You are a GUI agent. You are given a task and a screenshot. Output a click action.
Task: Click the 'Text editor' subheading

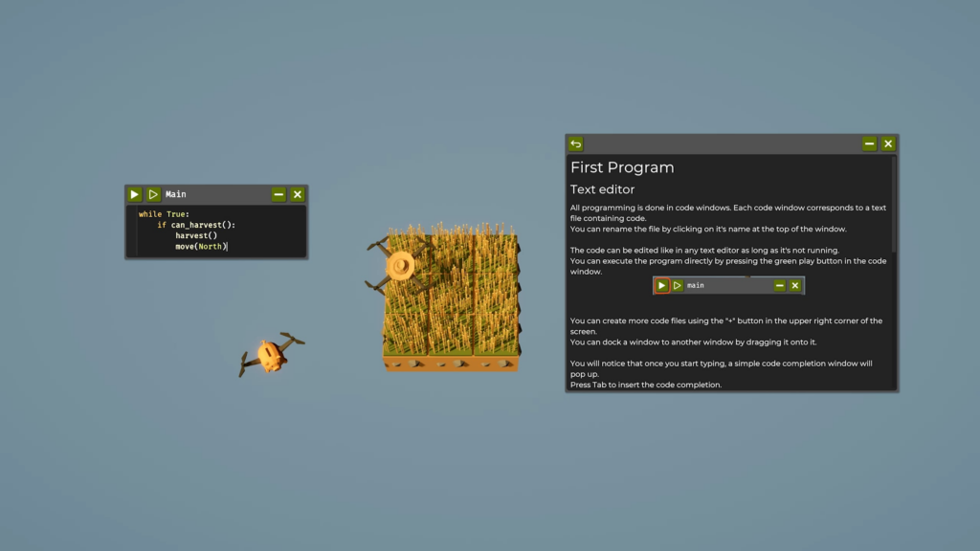click(x=602, y=189)
